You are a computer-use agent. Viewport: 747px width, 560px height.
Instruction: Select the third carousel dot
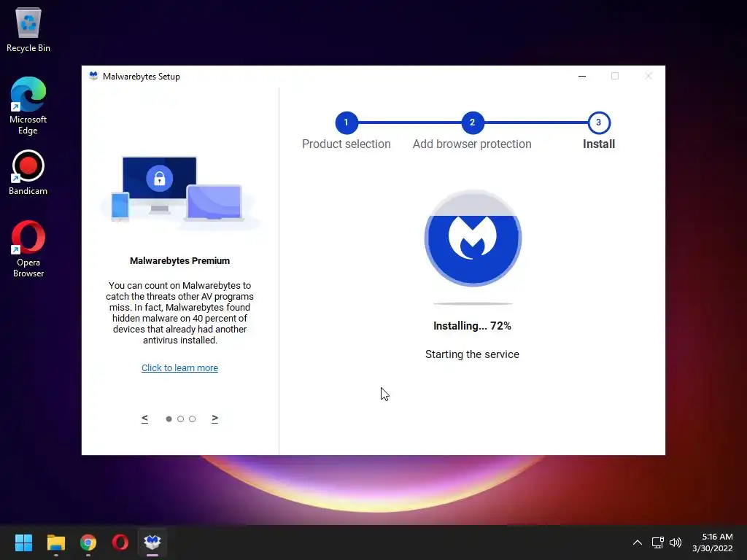(x=193, y=419)
